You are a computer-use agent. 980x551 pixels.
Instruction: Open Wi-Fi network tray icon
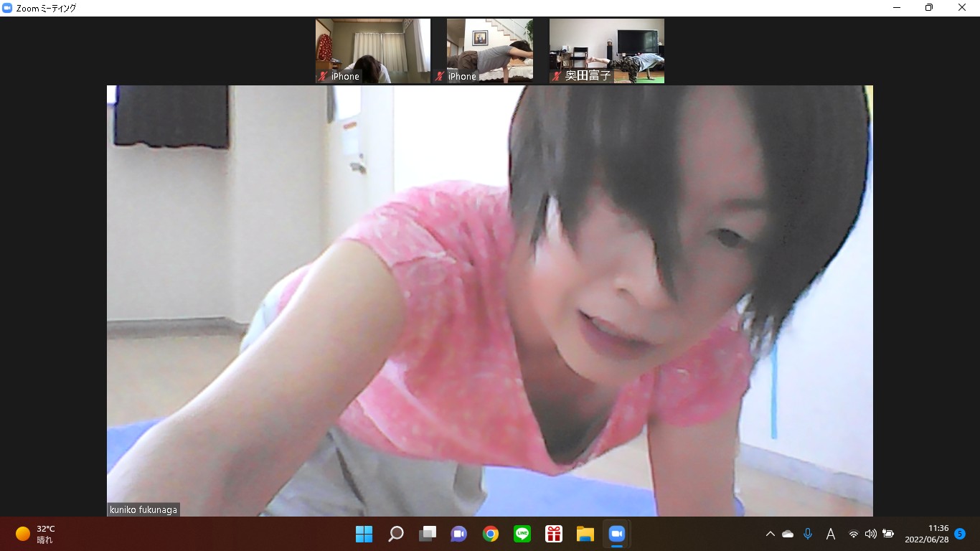(x=854, y=534)
